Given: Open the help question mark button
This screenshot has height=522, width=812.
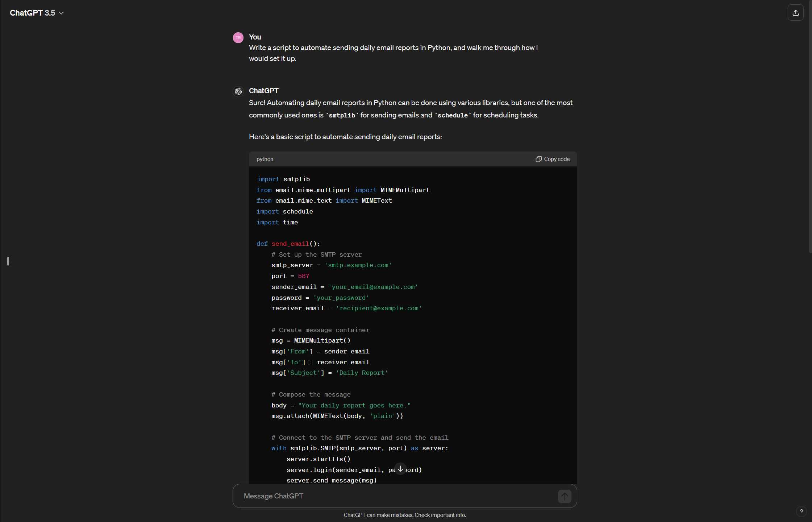Looking at the screenshot, I should (801, 511).
